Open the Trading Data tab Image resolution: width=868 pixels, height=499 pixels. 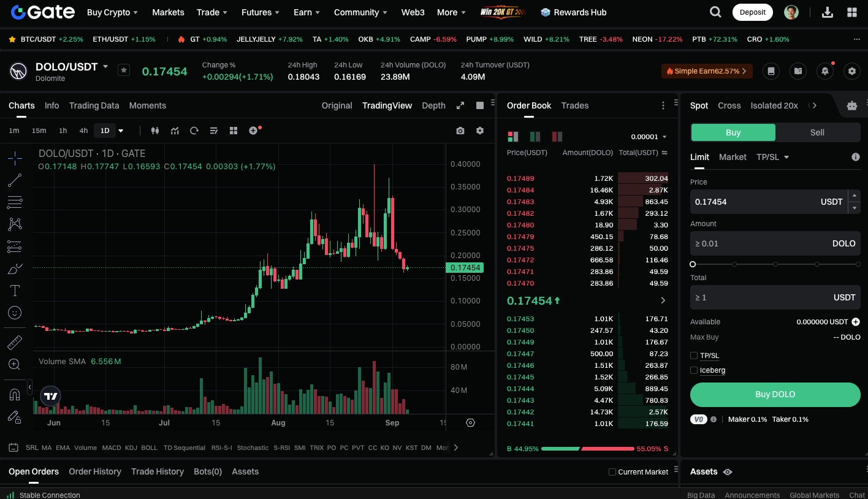coord(94,105)
